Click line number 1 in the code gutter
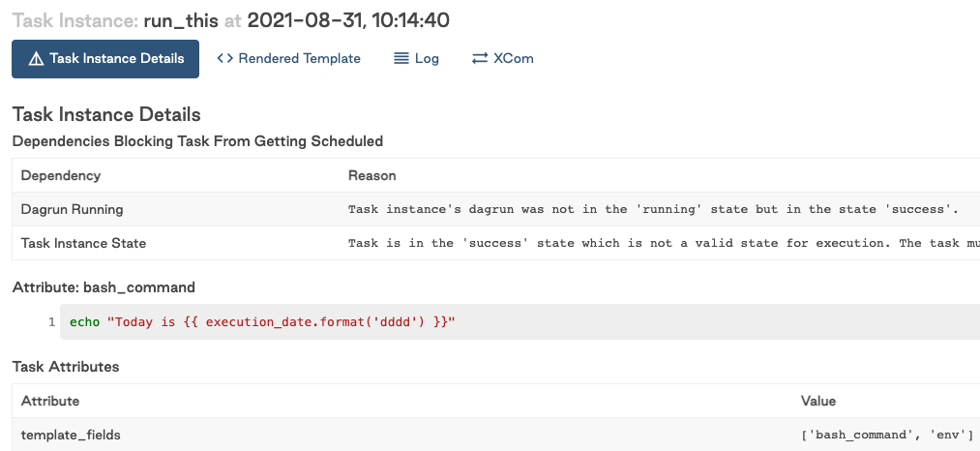This screenshot has height=451, width=980. point(51,322)
